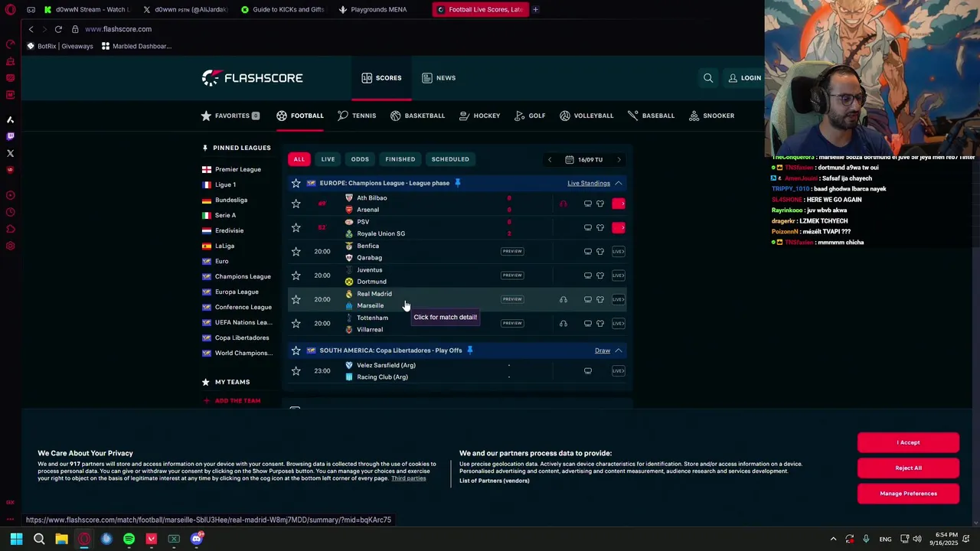Viewport: 980px width, 551px height.
Task: Open Manage Preferences button
Action: 908,494
